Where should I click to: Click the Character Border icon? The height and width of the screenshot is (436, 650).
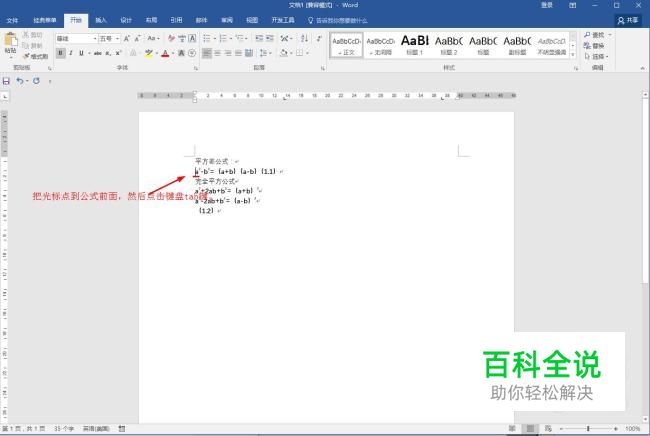pyautogui.click(x=192, y=39)
